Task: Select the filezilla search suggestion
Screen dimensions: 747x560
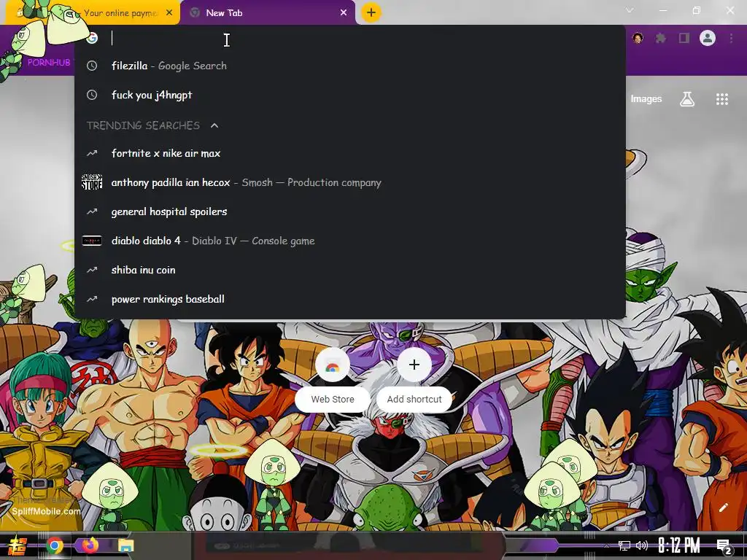Action: pyautogui.click(x=349, y=66)
